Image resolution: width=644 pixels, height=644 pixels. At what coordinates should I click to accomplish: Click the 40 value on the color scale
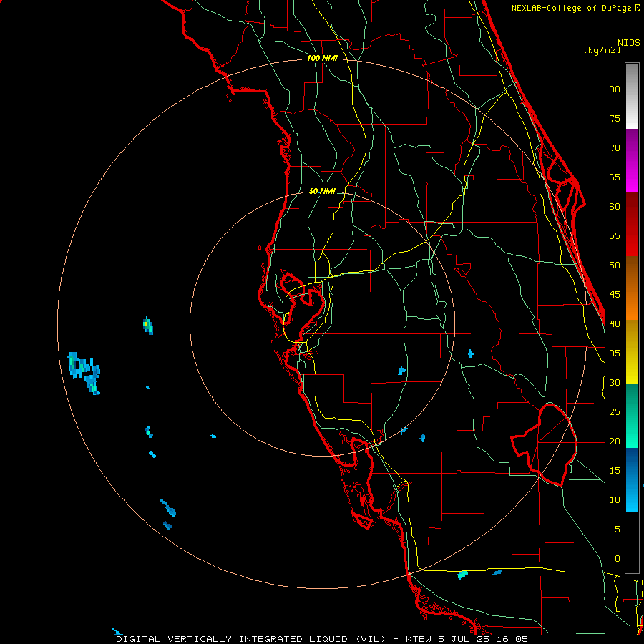615,324
